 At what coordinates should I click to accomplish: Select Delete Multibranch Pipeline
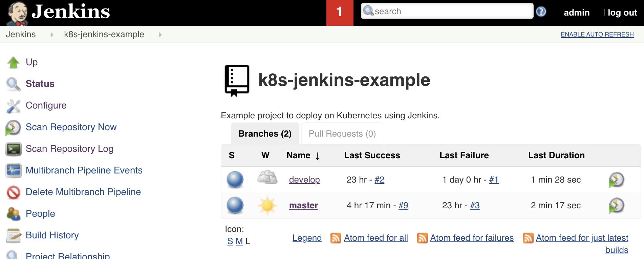point(83,192)
